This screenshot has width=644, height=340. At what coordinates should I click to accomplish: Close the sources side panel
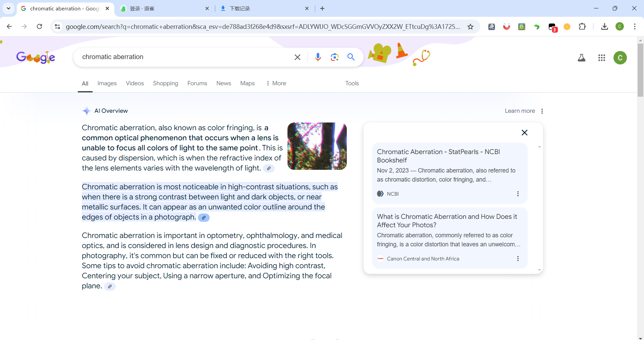[525, 133]
